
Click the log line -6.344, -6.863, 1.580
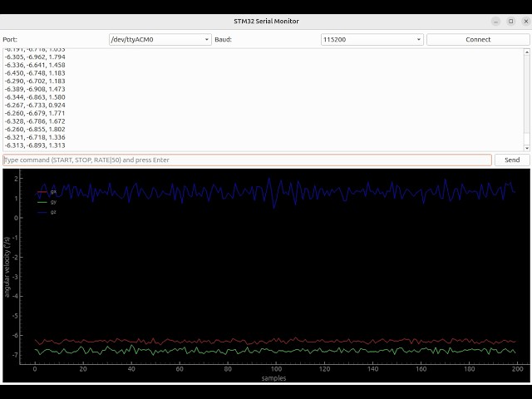click(x=35, y=97)
